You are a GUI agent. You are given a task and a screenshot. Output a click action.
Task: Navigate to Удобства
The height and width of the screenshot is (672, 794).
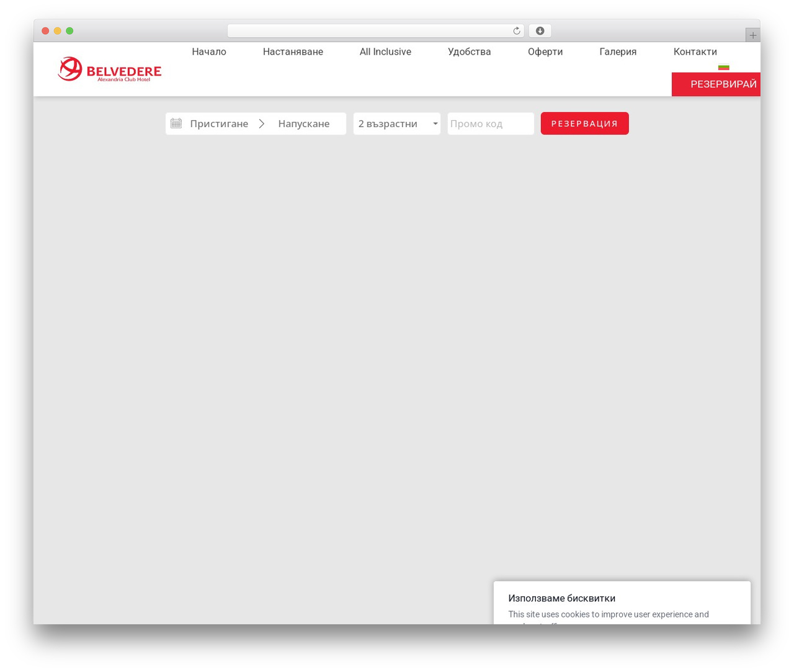pyautogui.click(x=470, y=52)
